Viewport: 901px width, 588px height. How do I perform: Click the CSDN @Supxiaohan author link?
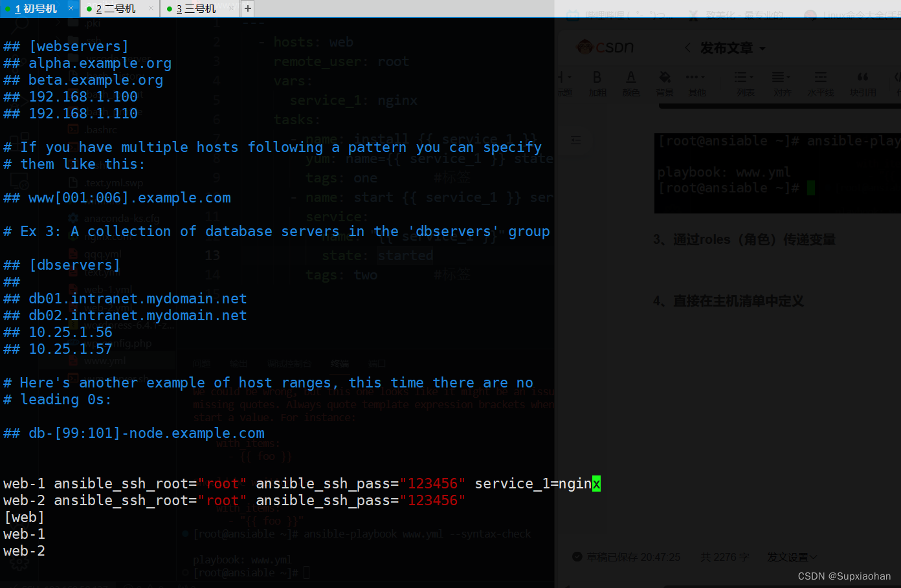[x=844, y=576]
